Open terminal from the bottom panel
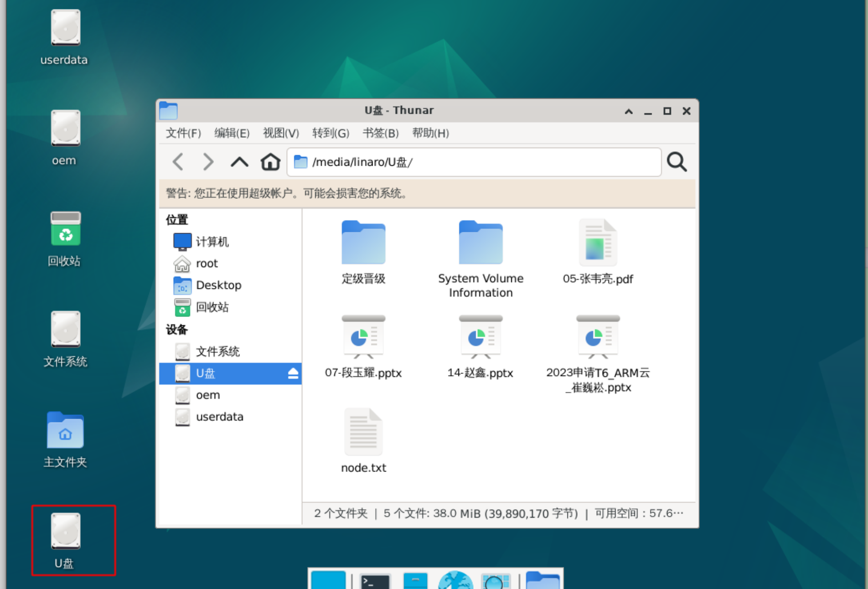 click(374, 581)
